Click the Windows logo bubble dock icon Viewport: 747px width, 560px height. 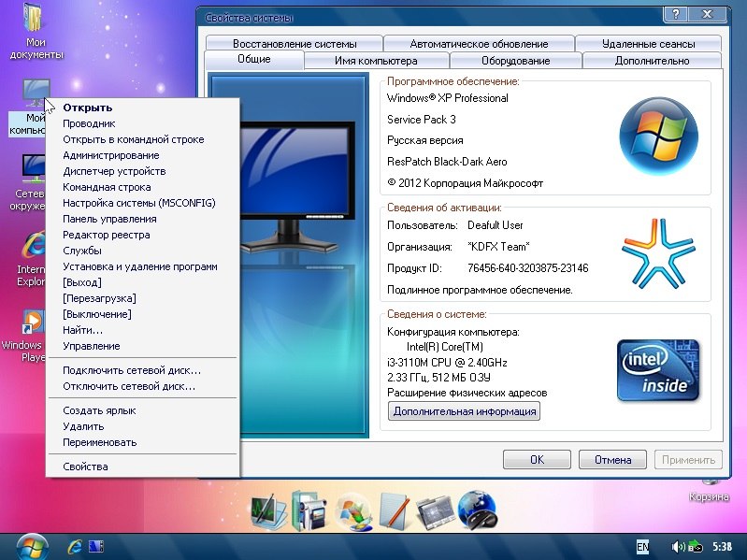click(x=353, y=510)
